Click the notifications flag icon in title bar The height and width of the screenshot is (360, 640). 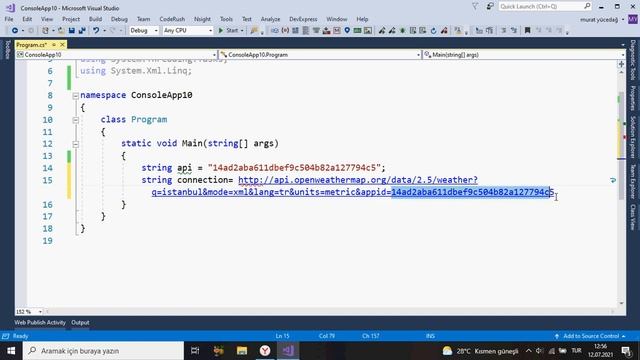475,7
